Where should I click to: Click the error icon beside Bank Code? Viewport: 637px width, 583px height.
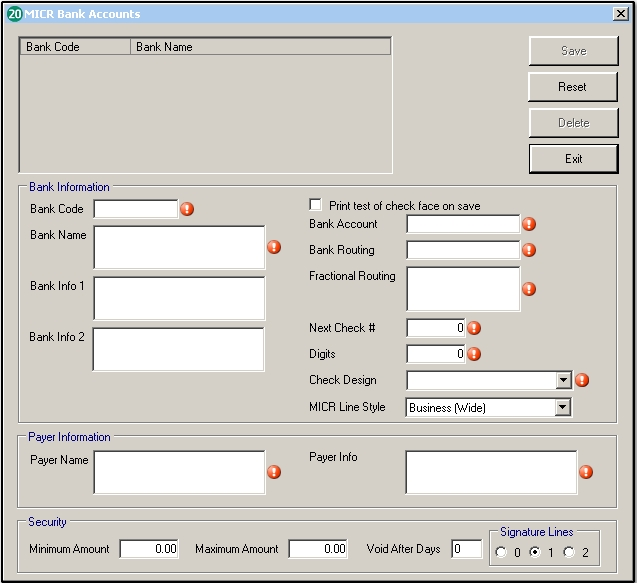(187, 209)
